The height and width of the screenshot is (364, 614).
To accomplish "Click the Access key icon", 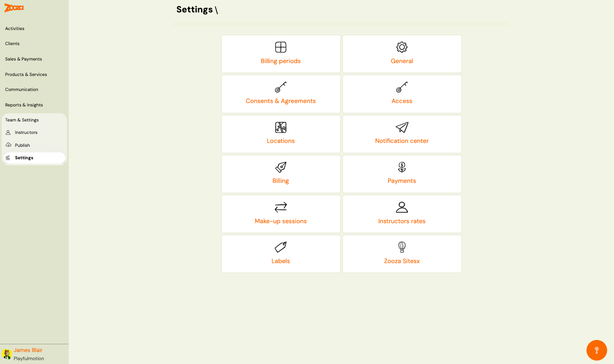I will coord(402,87).
